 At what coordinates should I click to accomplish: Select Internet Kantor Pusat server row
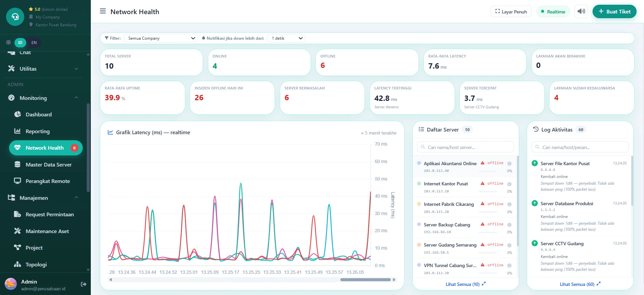tap(464, 187)
